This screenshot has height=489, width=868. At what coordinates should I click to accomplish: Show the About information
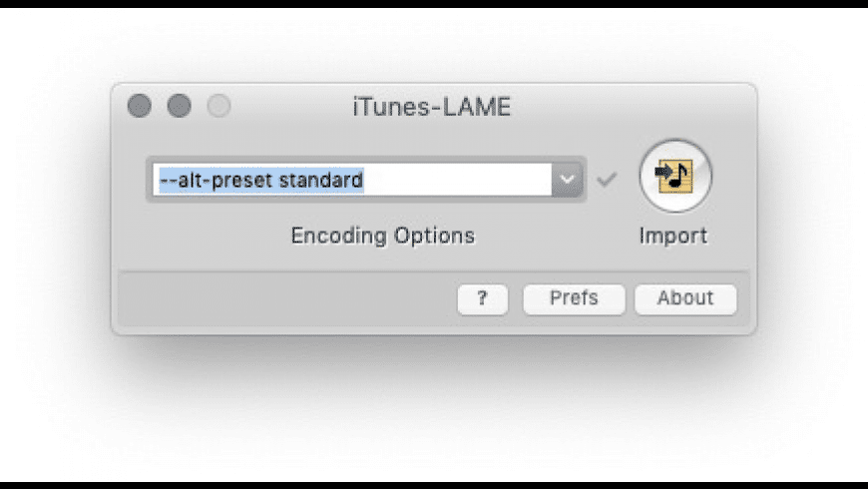pyautogui.click(x=684, y=298)
